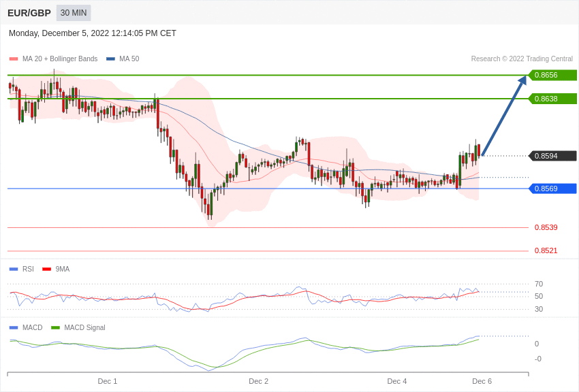This screenshot has width=579, height=392.
Task: Click the MACD Signal legend label
Action: pyautogui.click(x=84, y=327)
